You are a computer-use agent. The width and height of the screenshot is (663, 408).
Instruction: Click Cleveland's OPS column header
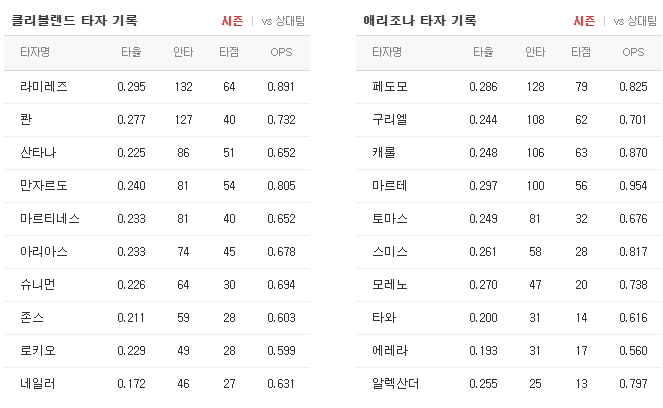(281, 52)
